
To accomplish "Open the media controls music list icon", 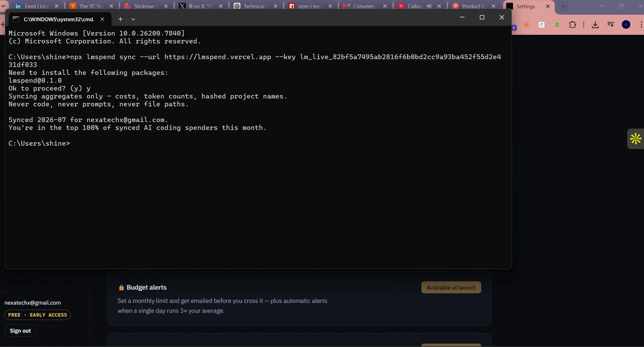I will click(610, 24).
